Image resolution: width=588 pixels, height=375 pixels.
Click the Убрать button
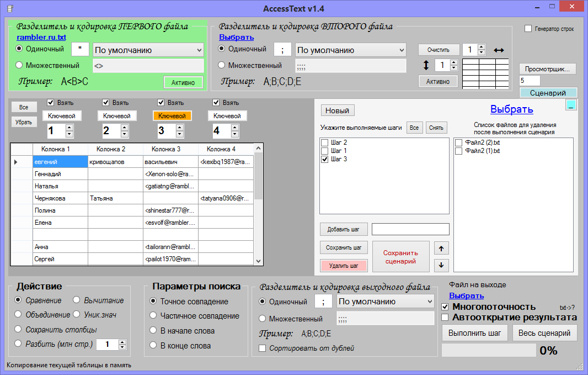point(24,122)
